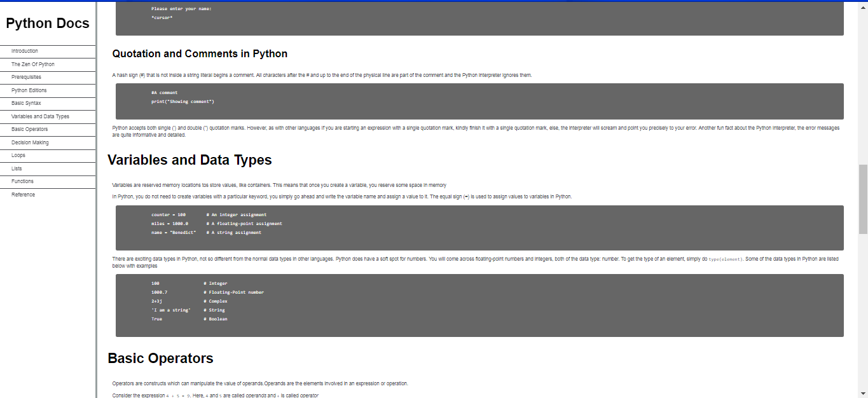Click the type(element) inline code
The width and height of the screenshot is (868, 398).
[x=725, y=260]
